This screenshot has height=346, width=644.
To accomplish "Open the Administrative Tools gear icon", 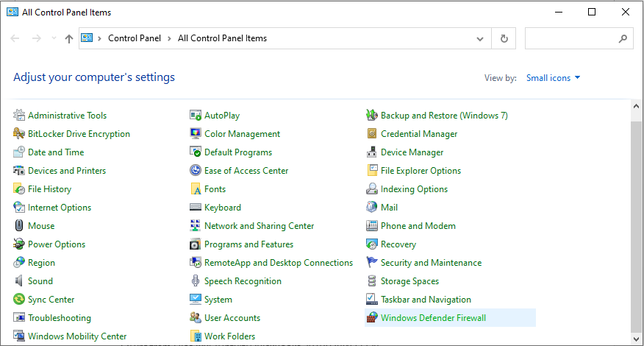I will (19, 115).
